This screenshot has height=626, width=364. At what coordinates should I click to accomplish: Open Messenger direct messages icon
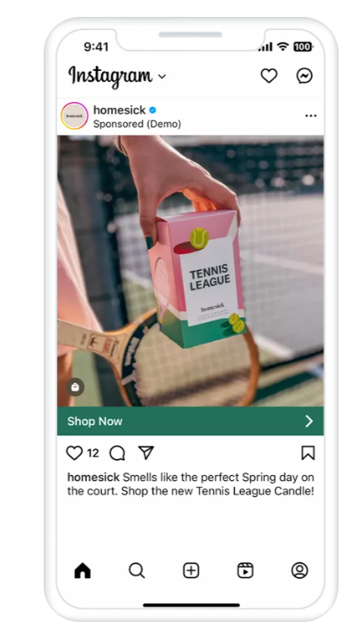pyautogui.click(x=304, y=76)
